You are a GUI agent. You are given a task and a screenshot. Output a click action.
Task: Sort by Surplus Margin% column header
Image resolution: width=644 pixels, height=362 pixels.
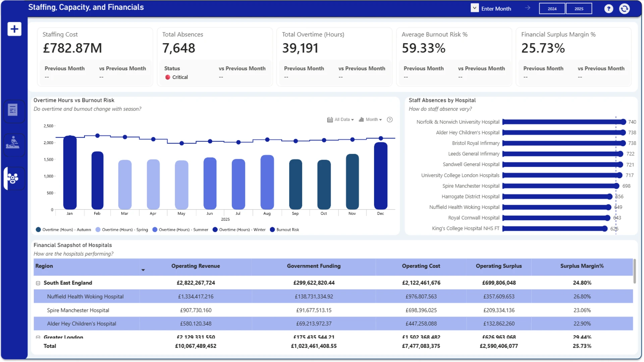(582, 266)
